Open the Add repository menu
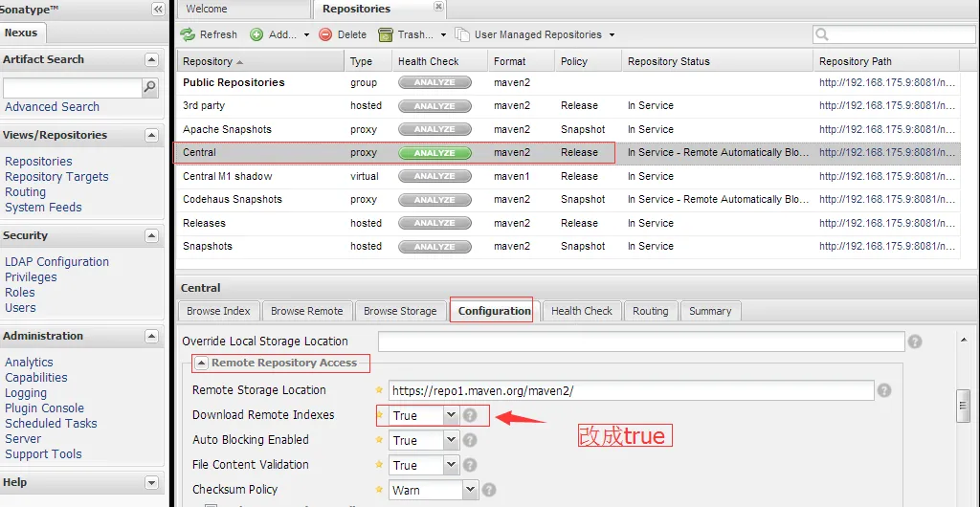 tap(279, 34)
